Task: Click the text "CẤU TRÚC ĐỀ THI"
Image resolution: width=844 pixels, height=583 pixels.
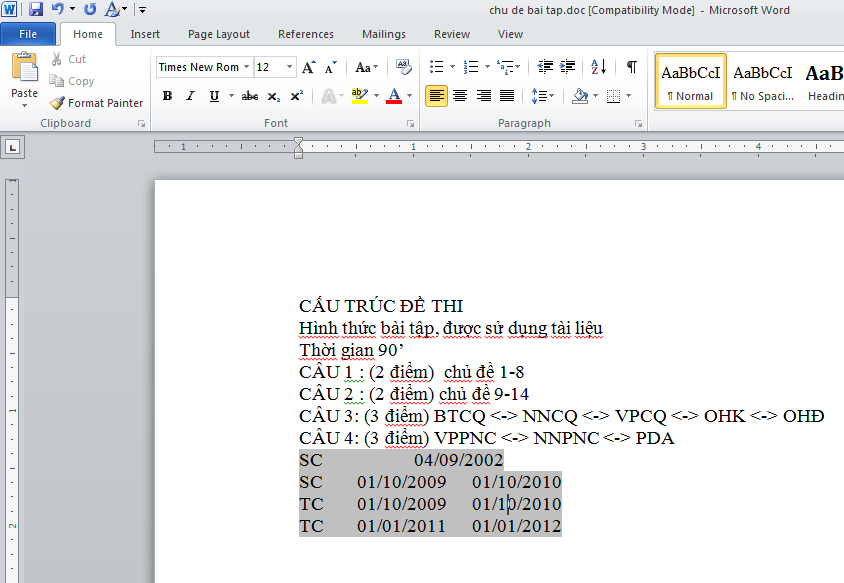Action: coord(381,306)
